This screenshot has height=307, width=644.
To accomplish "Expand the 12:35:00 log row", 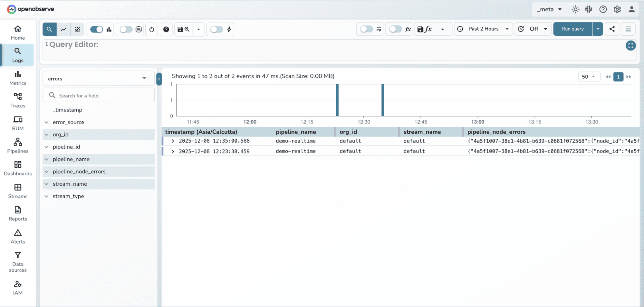I will (173, 141).
